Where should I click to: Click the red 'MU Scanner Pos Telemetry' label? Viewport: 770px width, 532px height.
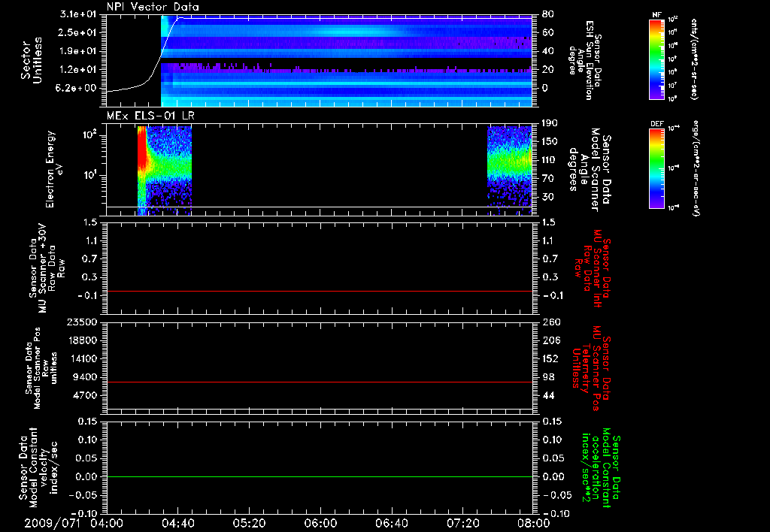tap(591, 368)
